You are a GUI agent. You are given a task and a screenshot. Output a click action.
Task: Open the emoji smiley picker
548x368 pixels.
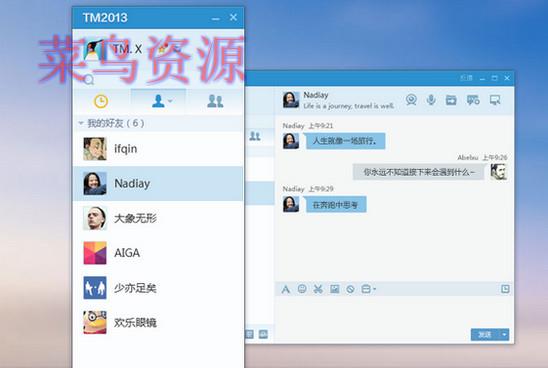(302, 289)
